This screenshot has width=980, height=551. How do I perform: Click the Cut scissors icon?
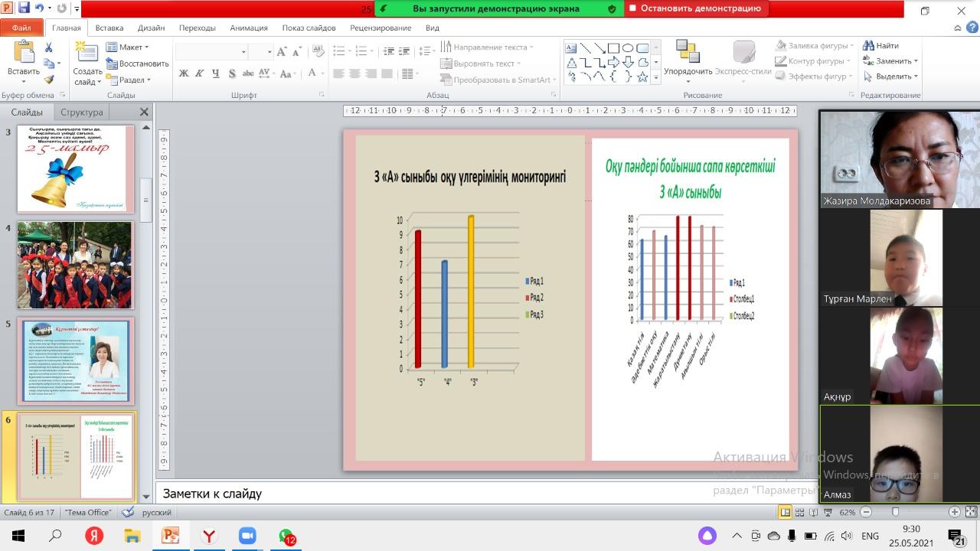(x=49, y=47)
